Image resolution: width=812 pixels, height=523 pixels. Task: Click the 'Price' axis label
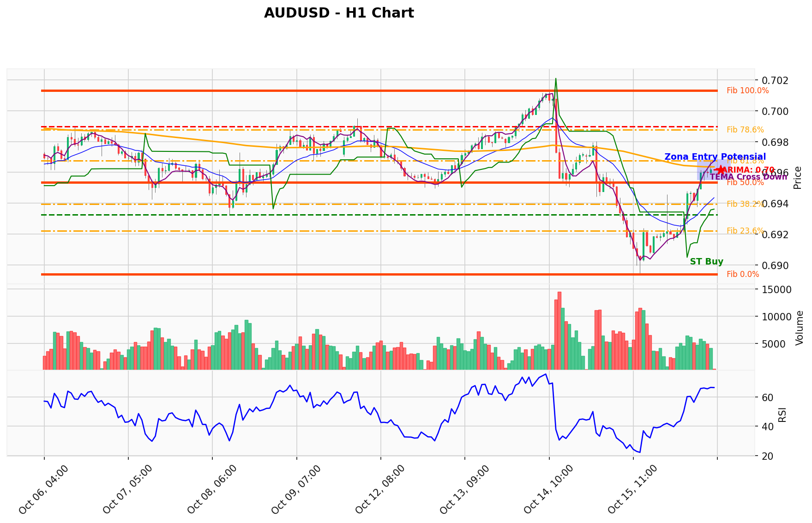797,178
